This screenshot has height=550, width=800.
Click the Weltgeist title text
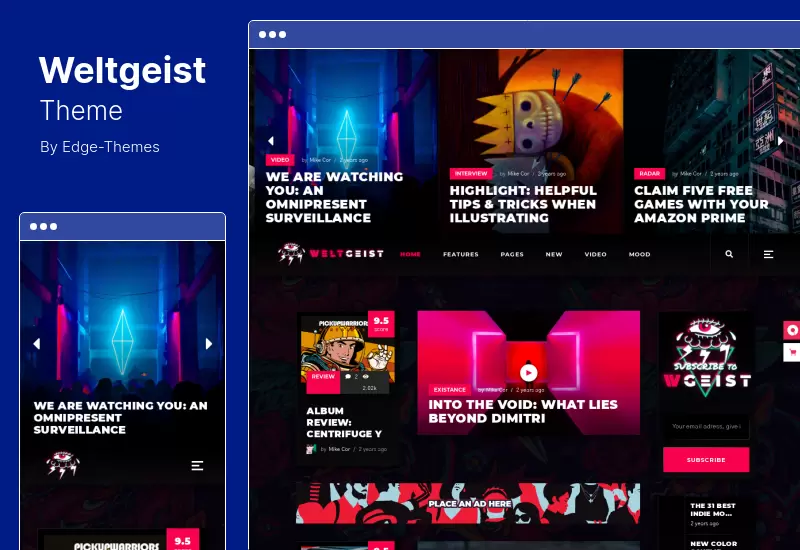(x=122, y=70)
